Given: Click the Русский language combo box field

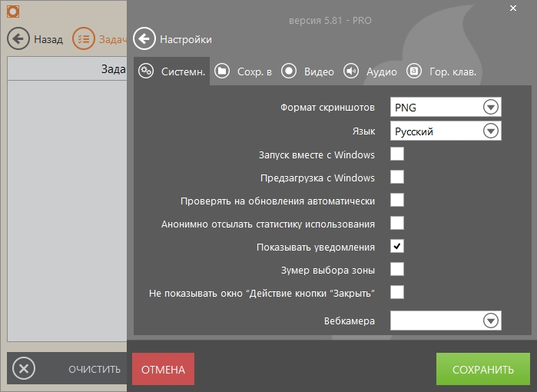Looking at the screenshot, I should point(446,131).
